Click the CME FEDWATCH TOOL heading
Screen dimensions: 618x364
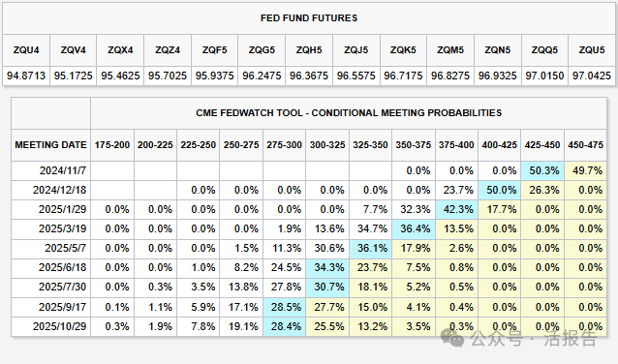click(x=349, y=113)
